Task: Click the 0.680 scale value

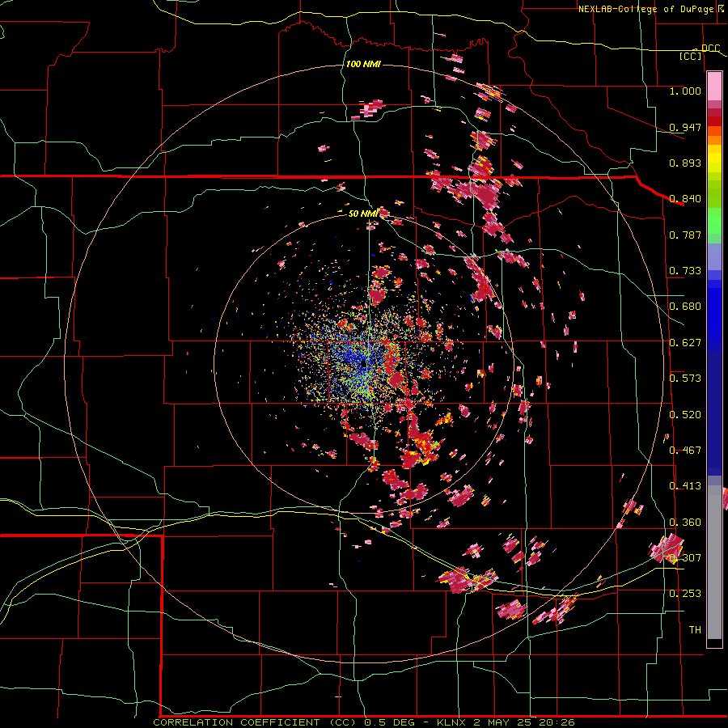Action: click(x=685, y=307)
